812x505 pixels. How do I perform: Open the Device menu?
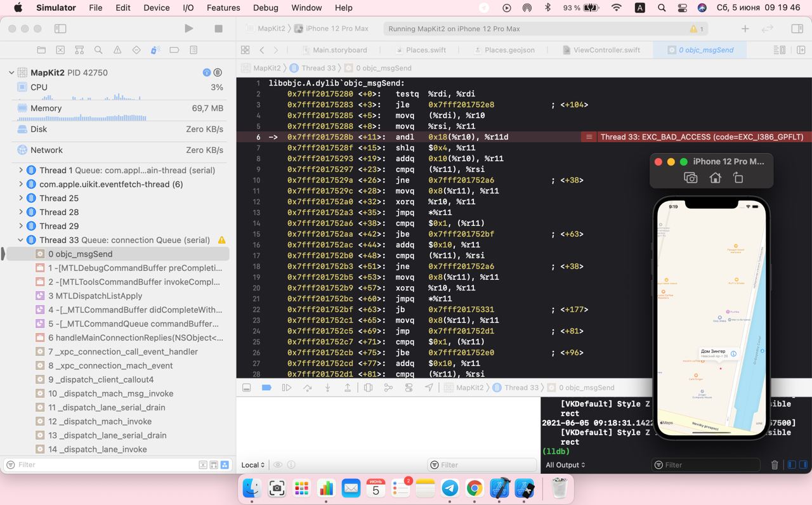point(156,8)
